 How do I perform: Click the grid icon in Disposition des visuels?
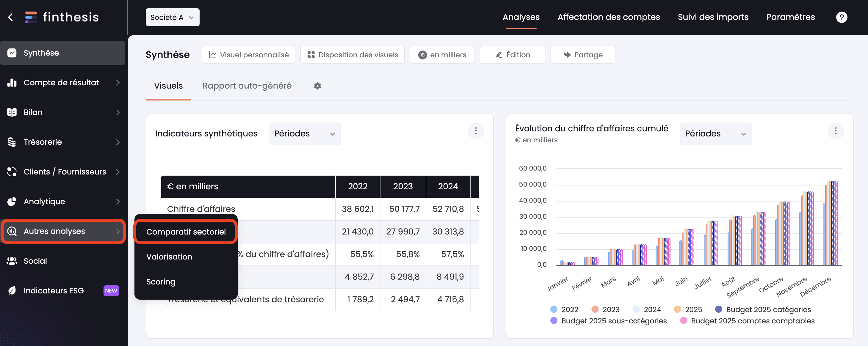click(311, 54)
